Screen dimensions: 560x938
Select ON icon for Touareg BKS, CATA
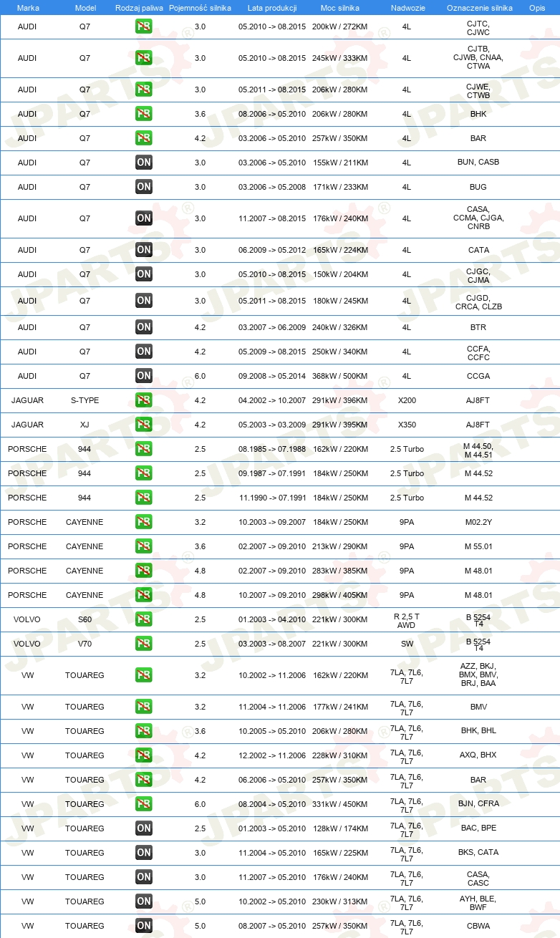point(144,853)
